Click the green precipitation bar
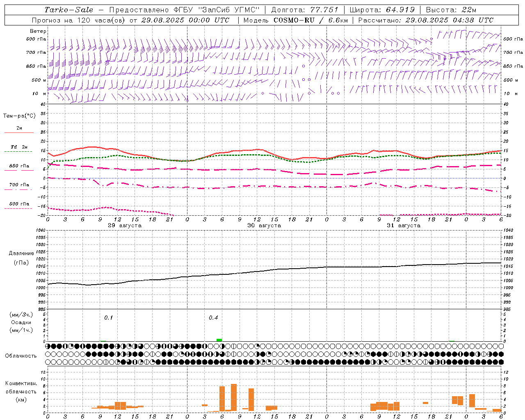The width and height of the screenshot is (525, 420). pos(219,340)
